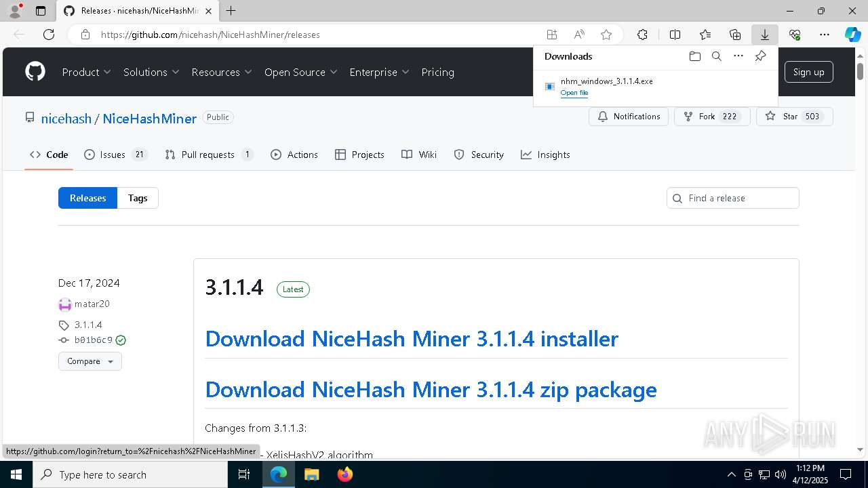The height and width of the screenshot is (488, 868).
Task: Click Open file under nhm_windows_3.1.1.4.exe
Action: point(574,93)
